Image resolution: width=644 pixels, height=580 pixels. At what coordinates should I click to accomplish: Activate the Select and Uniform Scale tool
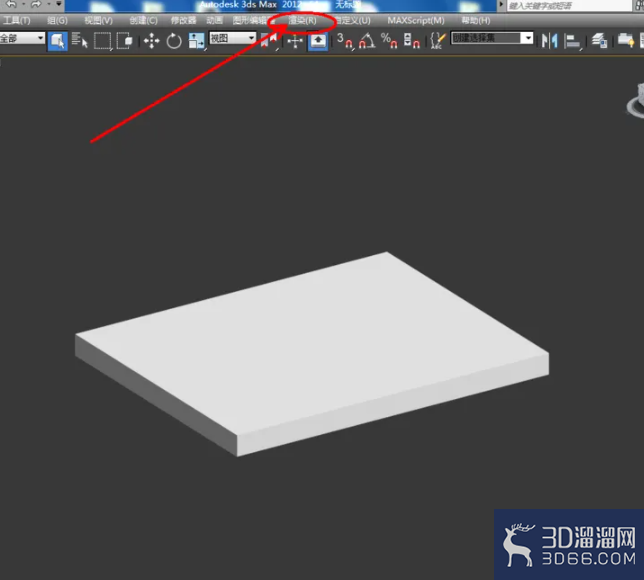[196, 41]
